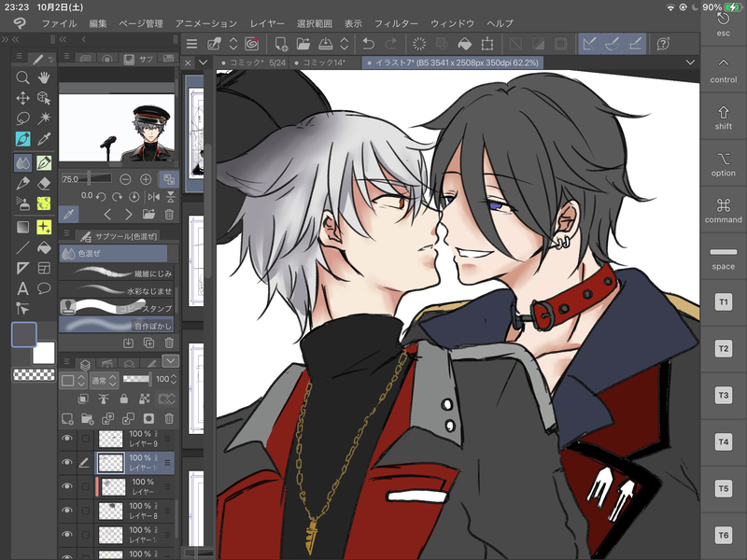747x560 pixels.
Task: Save the file using command bar icon
Action: pos(325,44)
